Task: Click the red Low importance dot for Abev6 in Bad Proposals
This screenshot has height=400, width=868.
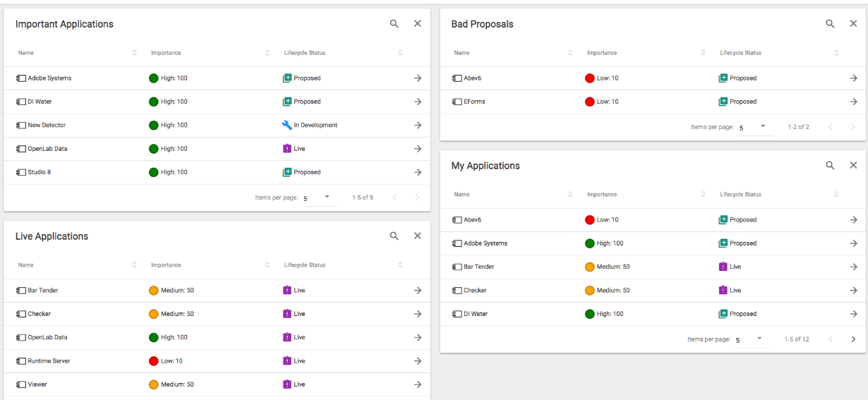Action: pos(590,78)
